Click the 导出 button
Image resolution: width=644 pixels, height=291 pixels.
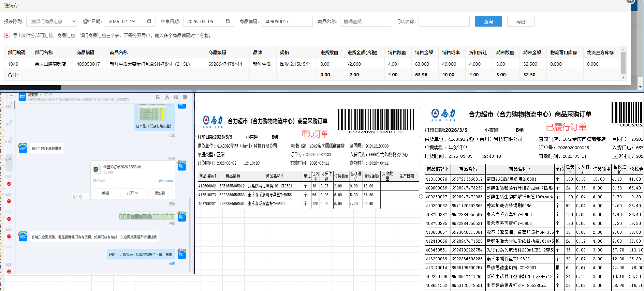point(521,21)
